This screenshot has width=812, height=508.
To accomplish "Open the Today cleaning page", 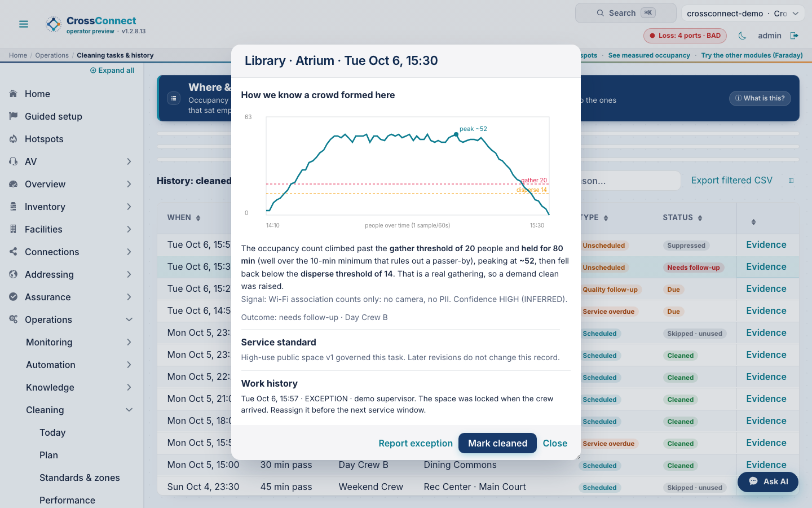I will pos(52,432).
